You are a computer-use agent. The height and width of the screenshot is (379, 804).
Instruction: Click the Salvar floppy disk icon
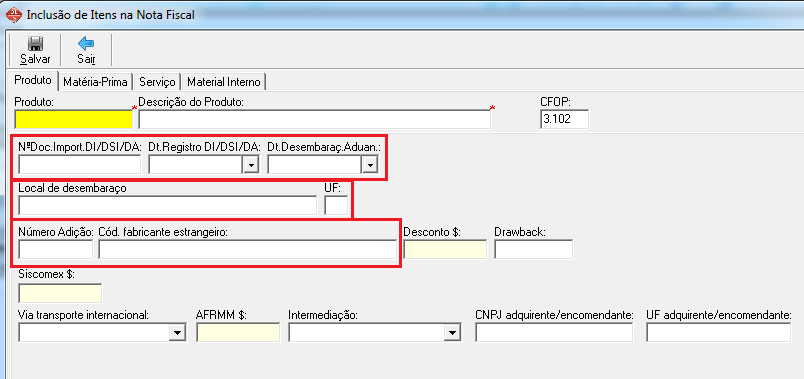click(35, 44)
